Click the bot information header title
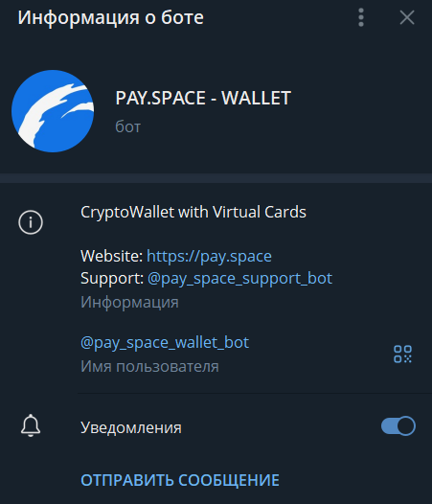This screenshot has width=432, height=504. click(110, 17)
